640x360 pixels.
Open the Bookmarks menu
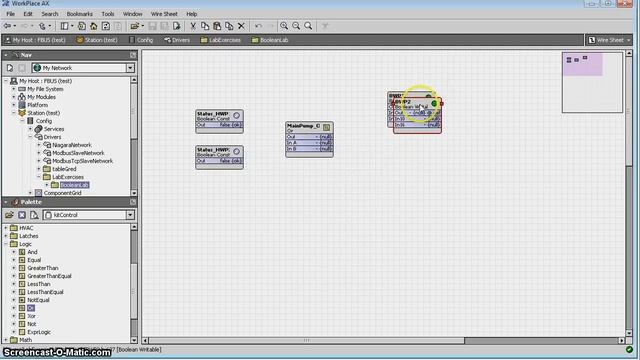click(x=80, y=14)
